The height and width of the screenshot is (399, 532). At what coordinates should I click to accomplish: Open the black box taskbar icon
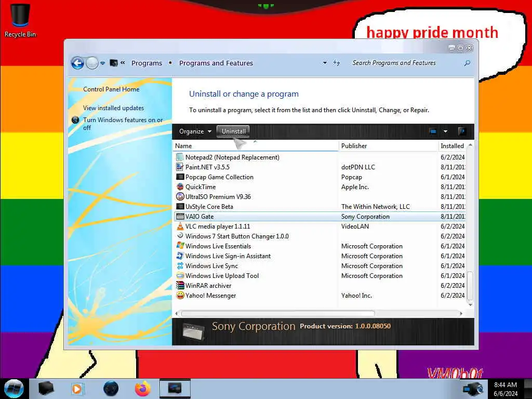tap(46, 389)
